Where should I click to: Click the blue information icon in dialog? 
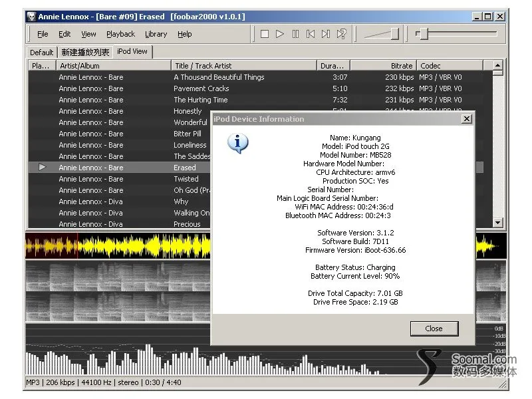(238, 144)
